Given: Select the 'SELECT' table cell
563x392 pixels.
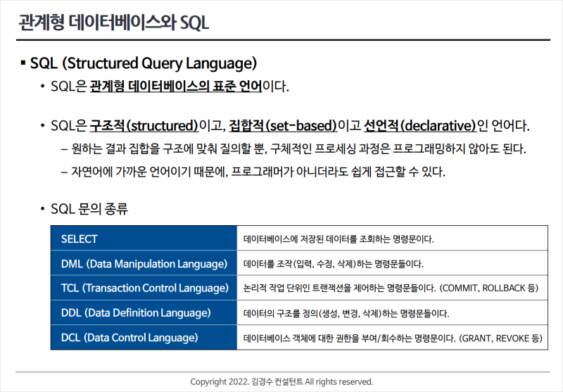Looking at the screenshot, I should pyautogui.click(x=144, y=238).
